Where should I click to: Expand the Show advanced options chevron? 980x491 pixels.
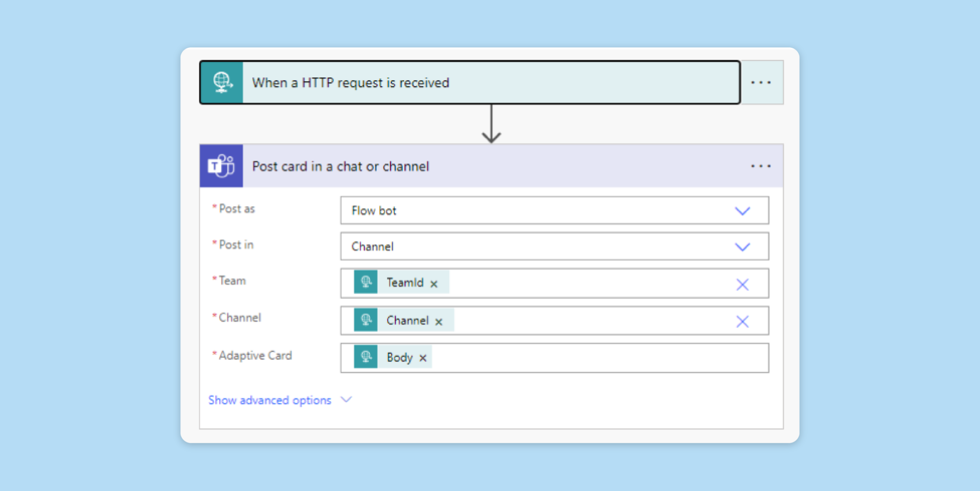click(346, 400)
